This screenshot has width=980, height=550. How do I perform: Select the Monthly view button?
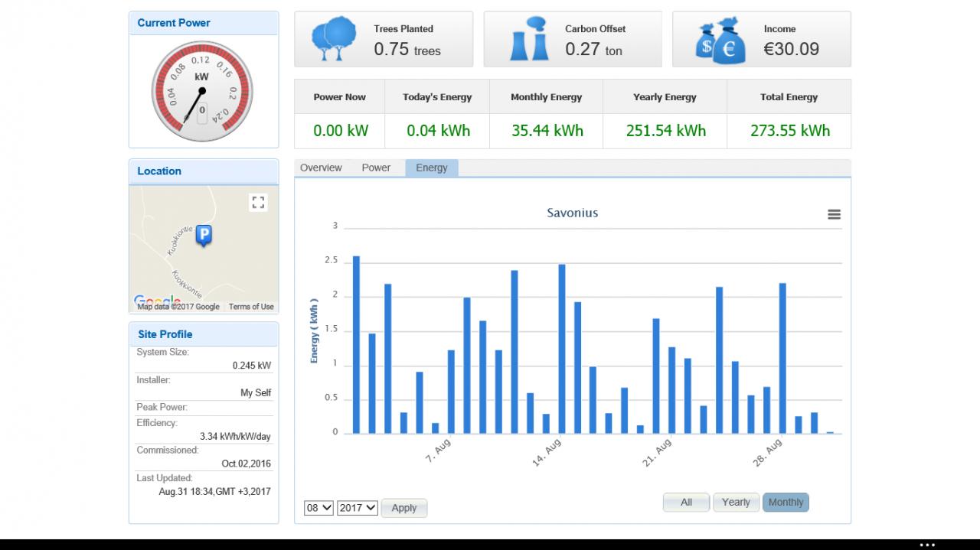(786, 503)
